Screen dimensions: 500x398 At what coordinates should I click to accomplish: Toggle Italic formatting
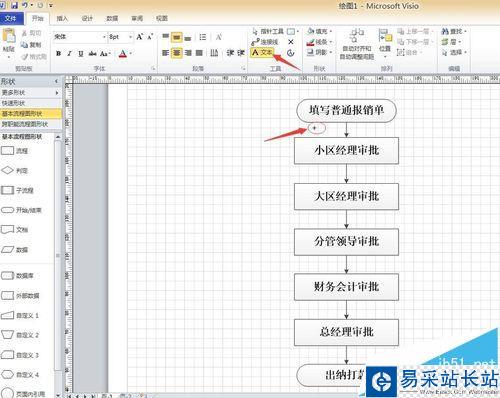70,53
